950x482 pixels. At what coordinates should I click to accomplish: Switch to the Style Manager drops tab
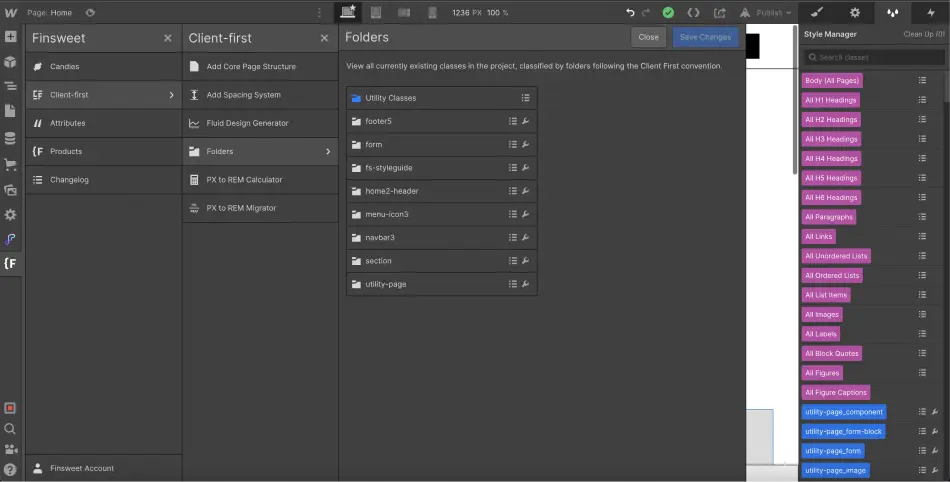pos(892,12)
